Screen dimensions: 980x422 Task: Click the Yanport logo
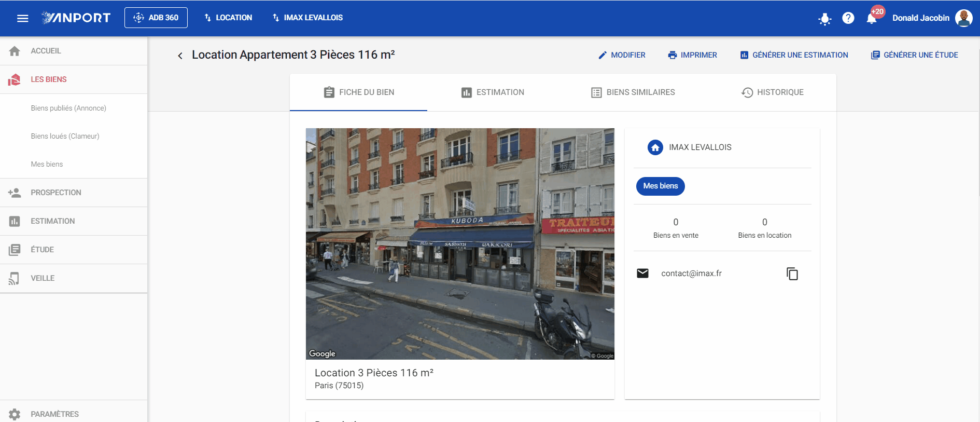point(76,18)
